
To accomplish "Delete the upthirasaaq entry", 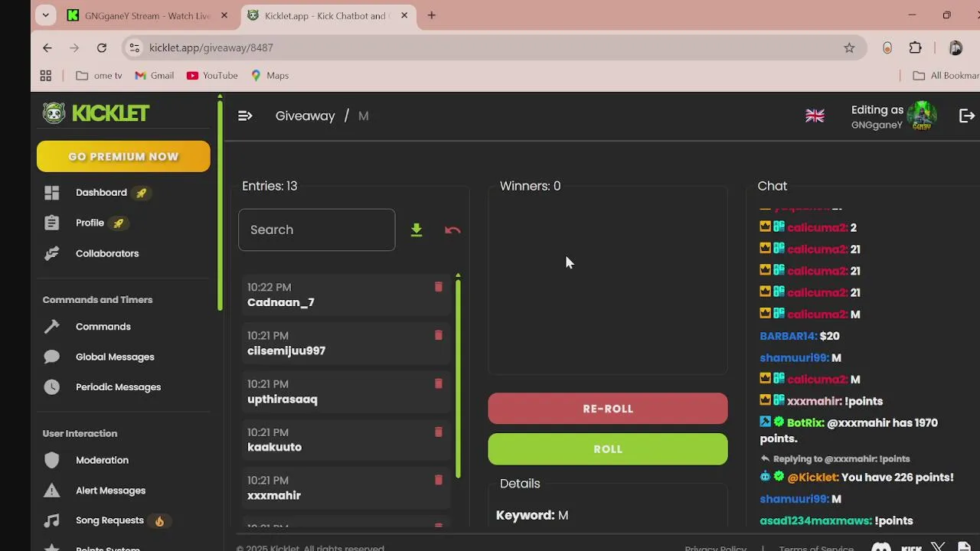I will (x=439, y=383).
